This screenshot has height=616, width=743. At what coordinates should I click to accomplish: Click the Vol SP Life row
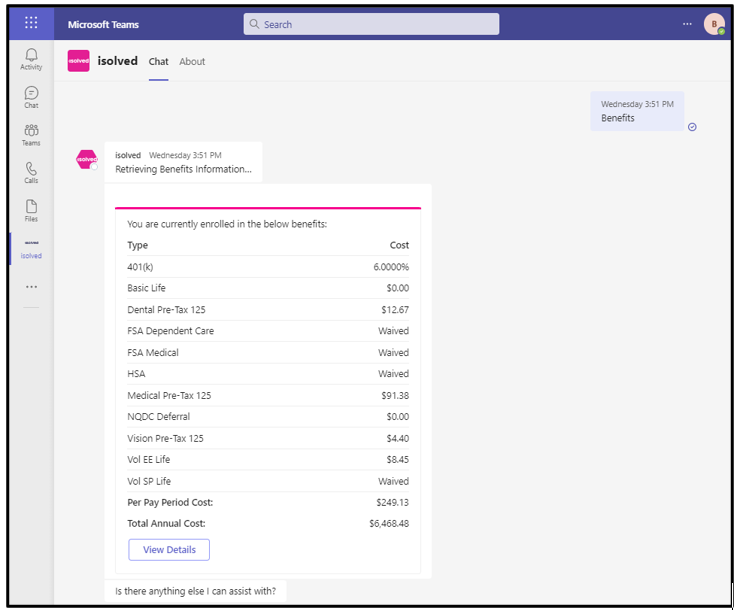click(x=268, y=481)
